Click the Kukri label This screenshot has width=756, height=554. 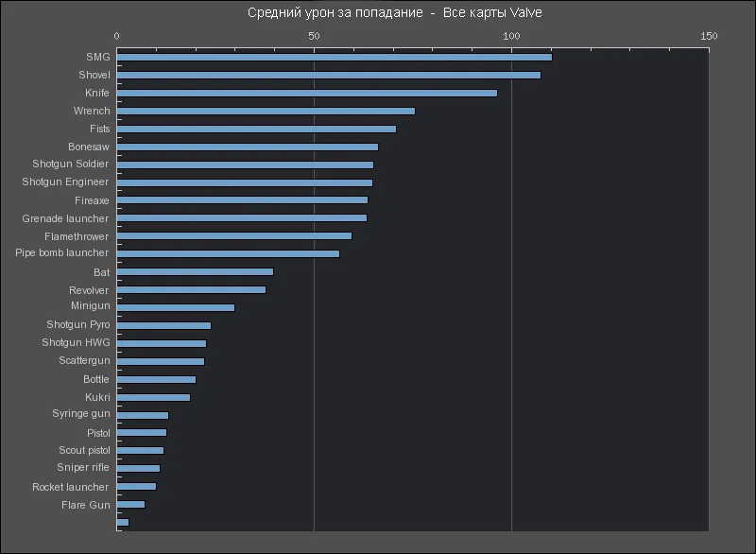click(x=97, y=397)
